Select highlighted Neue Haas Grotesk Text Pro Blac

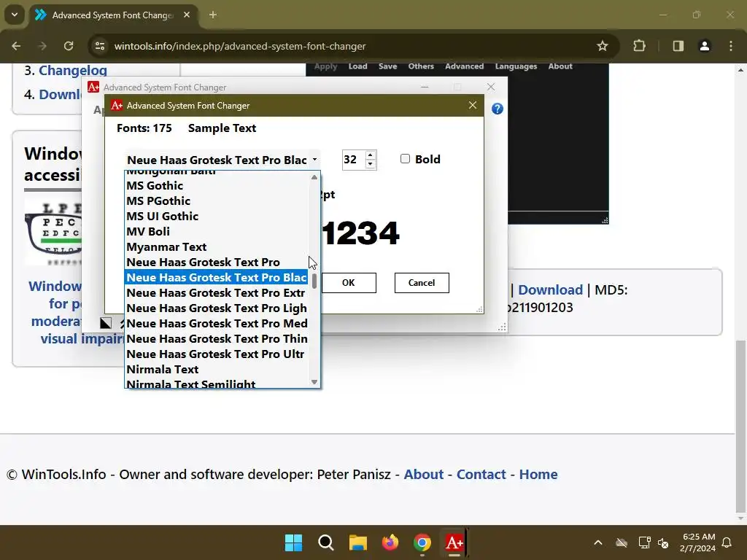click(x=217, y=278)
